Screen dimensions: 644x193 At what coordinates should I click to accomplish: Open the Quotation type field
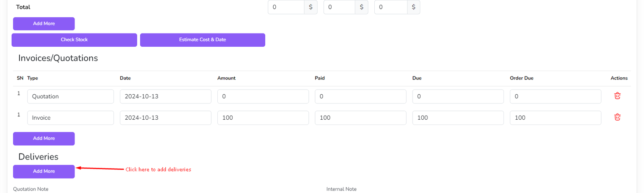(x=70, y=97)
